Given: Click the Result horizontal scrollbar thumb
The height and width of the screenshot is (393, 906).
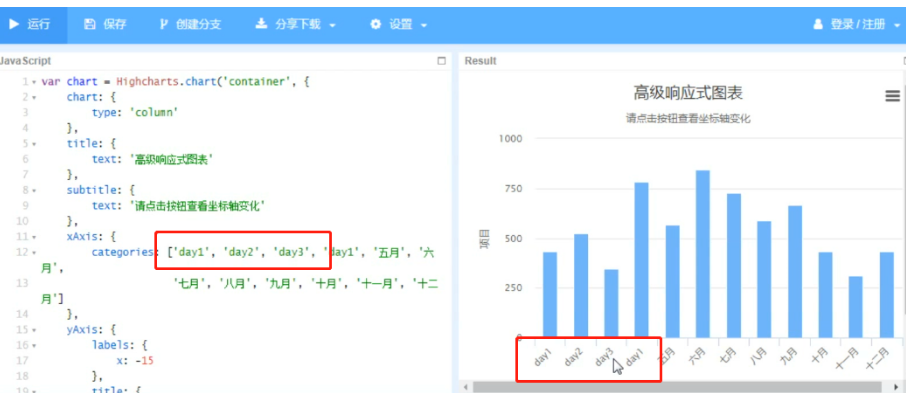Looking at the screenshot, I should coord(677,387).
